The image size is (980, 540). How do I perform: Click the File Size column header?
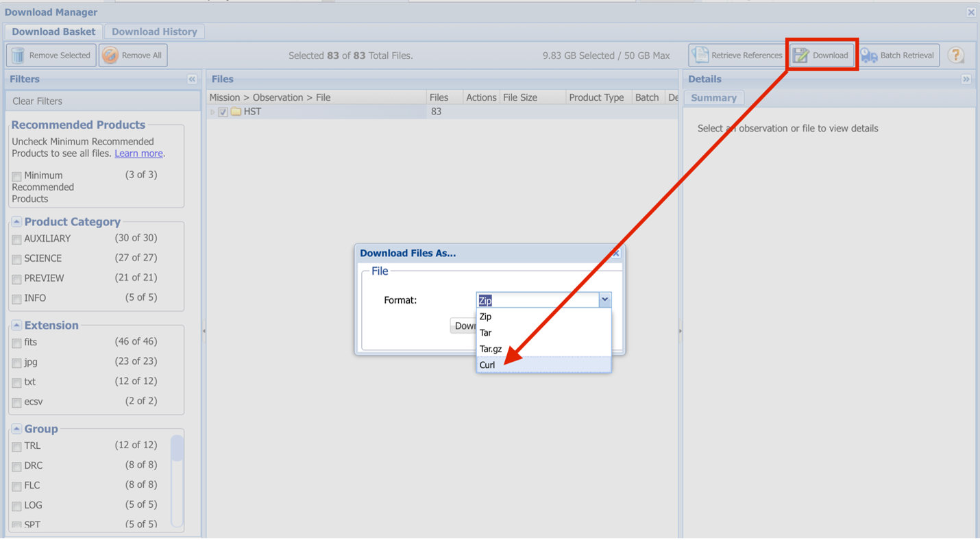coord(533,98)
